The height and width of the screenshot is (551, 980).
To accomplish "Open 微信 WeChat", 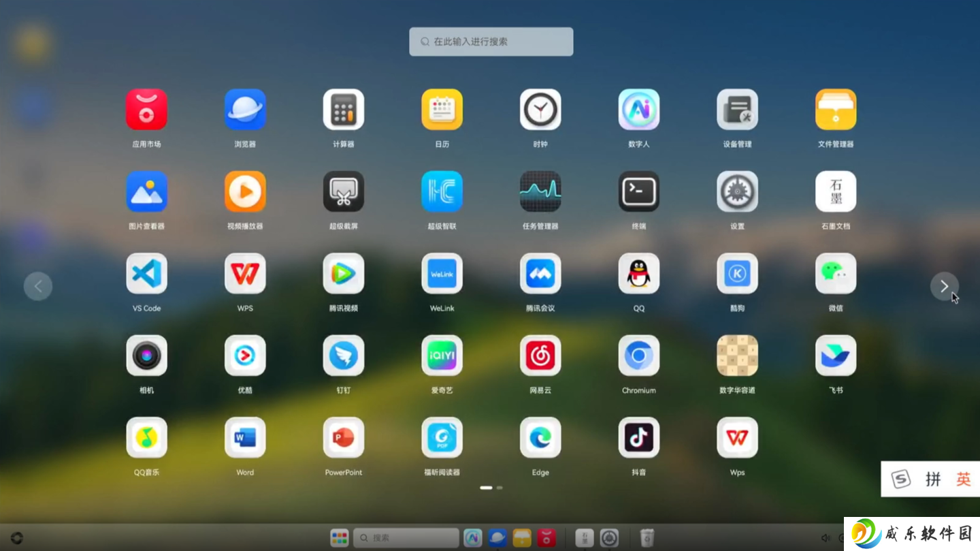I will [836, 274].
